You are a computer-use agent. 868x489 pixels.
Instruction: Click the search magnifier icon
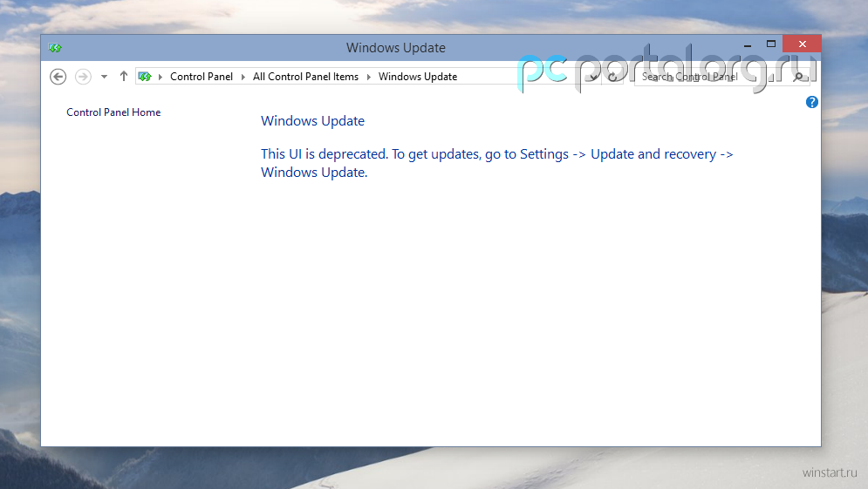click(x=798, y=77)
